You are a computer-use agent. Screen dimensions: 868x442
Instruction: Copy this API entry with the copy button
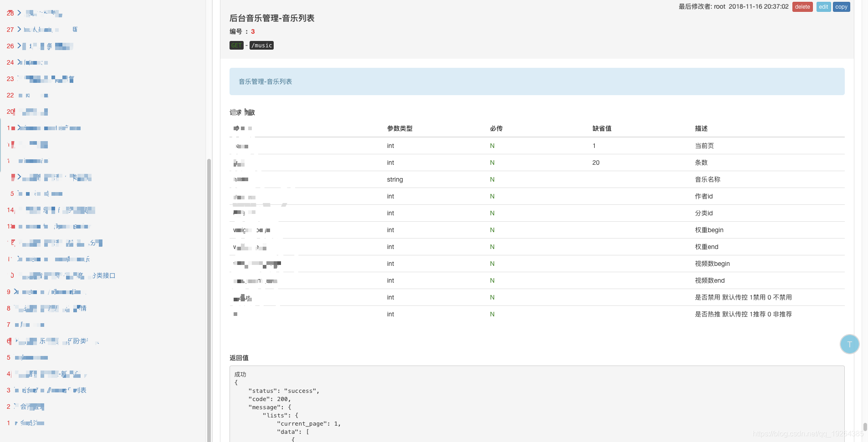pos(841,7)
